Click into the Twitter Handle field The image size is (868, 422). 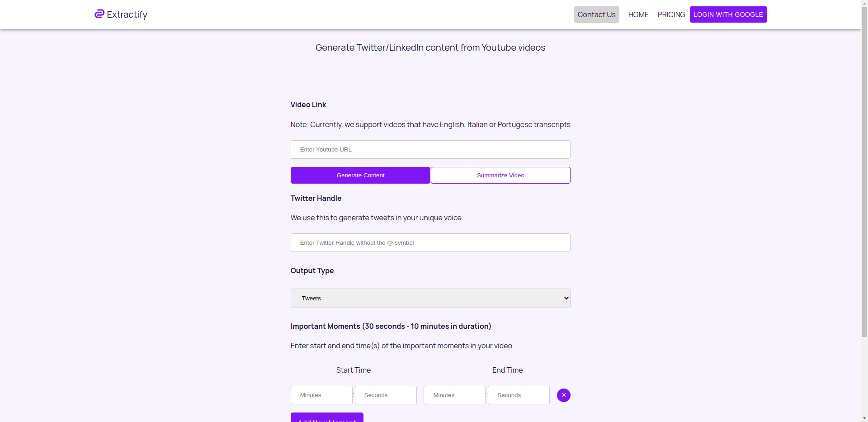[430, 243]
